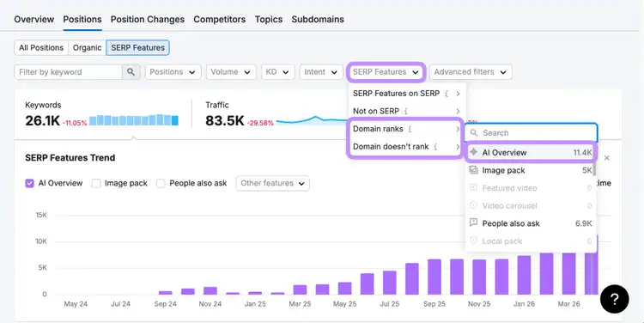Open the Volume filter dropdown
The height and width of the screenshot is (323, 644).
[x=231, y=72]
